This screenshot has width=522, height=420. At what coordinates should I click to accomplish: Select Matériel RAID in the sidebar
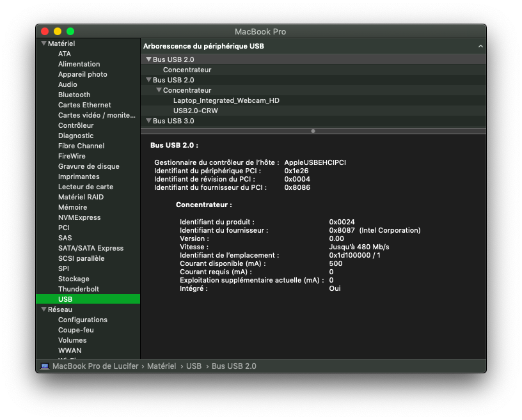[81, 197]
